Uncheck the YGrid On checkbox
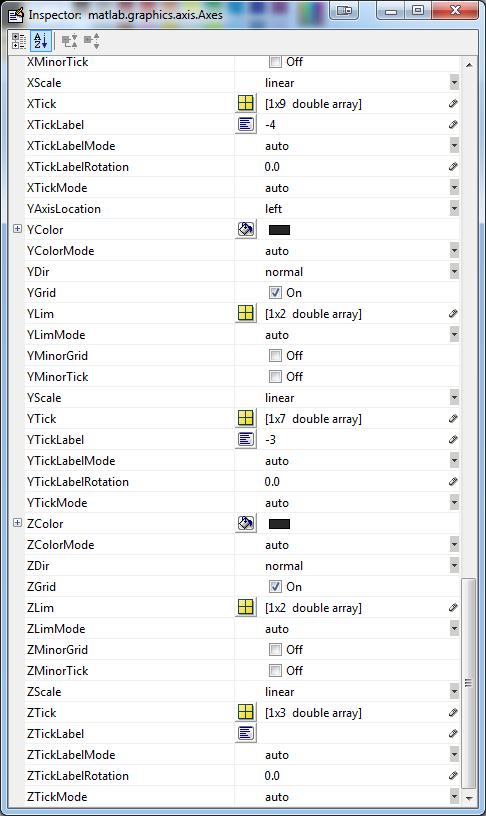Viewport: 486px width, 816px height. click(275, 292)
